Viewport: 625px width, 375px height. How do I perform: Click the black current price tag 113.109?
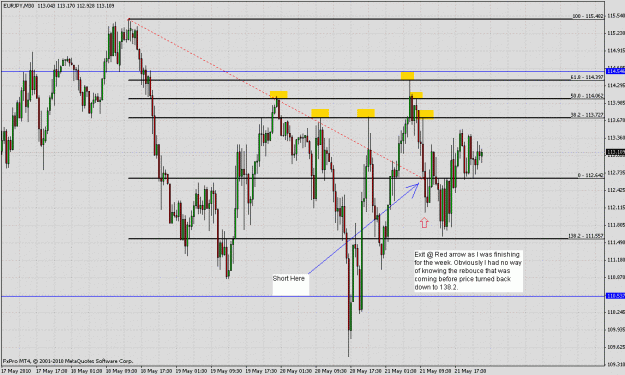pyautogui.click(x=615, y=152)
